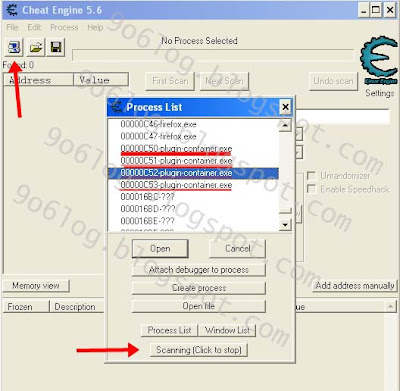The width and height of the screenshot is (400, 391).
Task: Open the Process menu
Action: click(x=64, y=27)
